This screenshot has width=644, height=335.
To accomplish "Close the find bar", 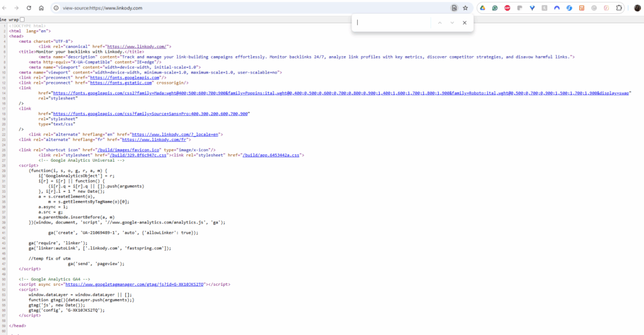I will pos(465,23).
